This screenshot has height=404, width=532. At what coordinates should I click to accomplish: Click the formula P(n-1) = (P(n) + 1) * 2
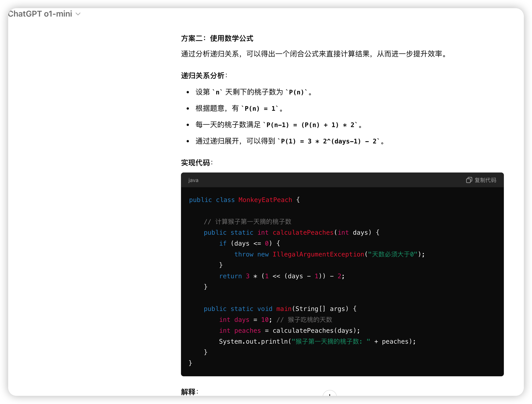(310, 125)
